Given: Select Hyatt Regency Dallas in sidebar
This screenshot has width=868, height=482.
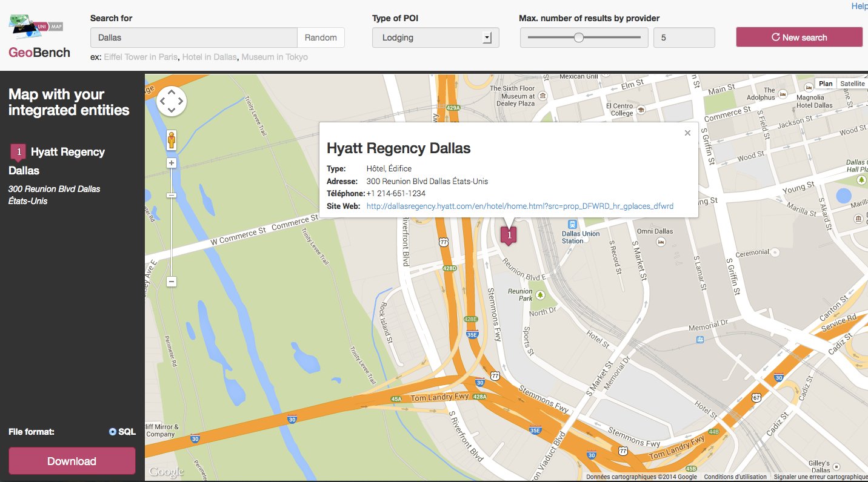Looking at the screenshot, I should click(57, 161).
